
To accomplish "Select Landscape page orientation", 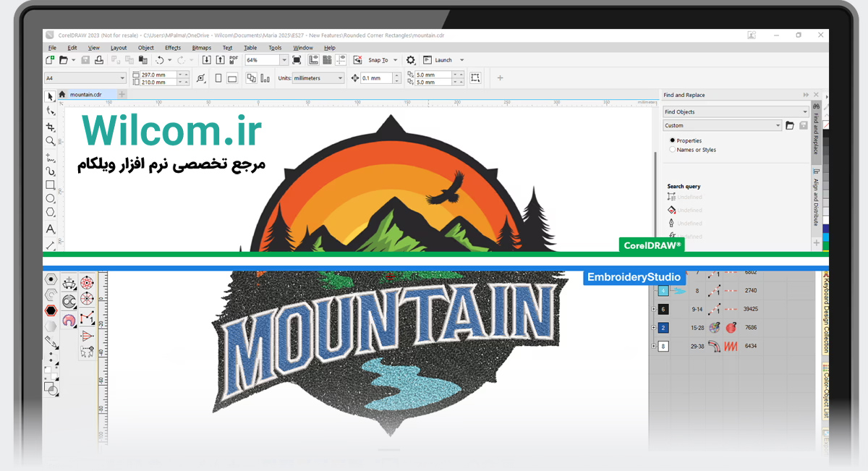I will click(232, 78).
